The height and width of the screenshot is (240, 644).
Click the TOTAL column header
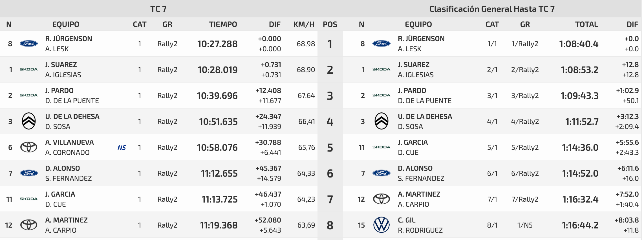coord(587,25)
